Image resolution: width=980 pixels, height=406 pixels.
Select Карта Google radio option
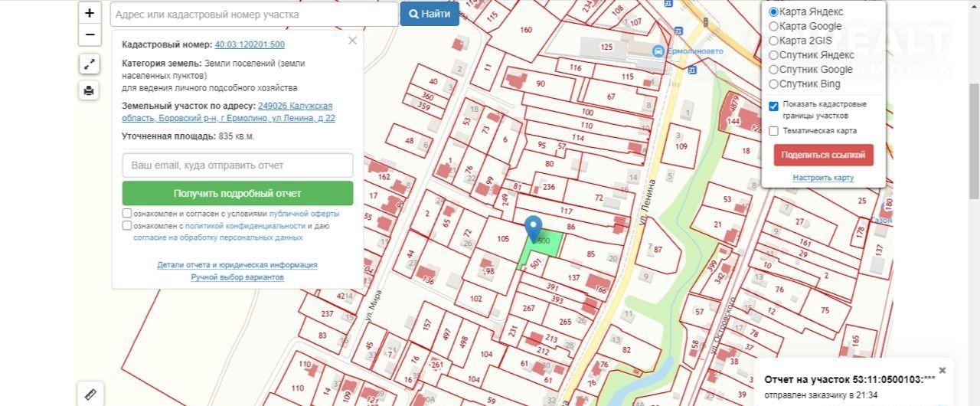773,26
